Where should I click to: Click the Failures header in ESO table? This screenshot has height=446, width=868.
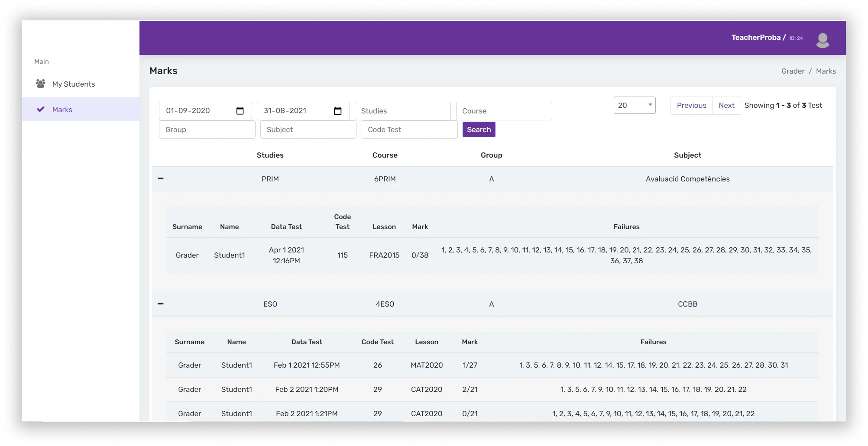(x=653, y=342)
